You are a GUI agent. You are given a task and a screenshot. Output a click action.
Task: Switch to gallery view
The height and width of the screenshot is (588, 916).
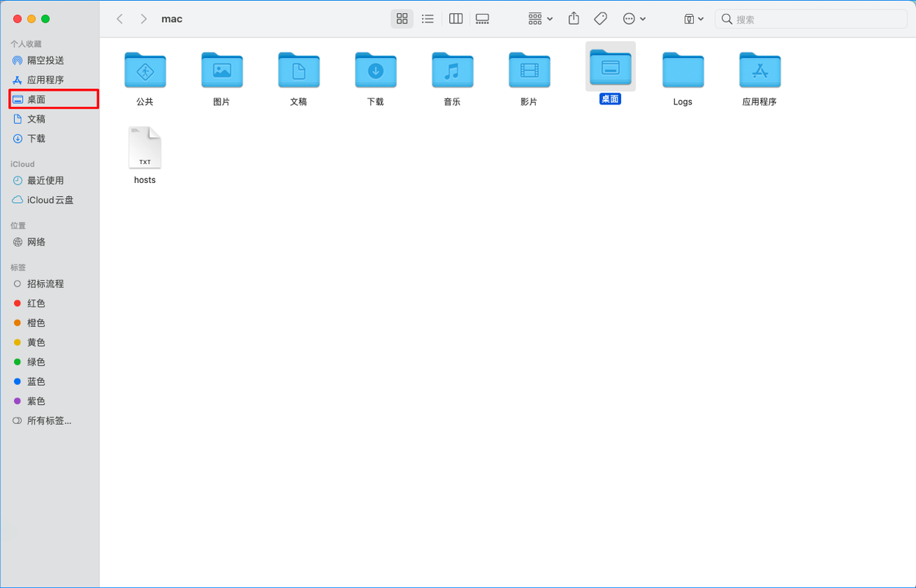(x=482, y=19)
